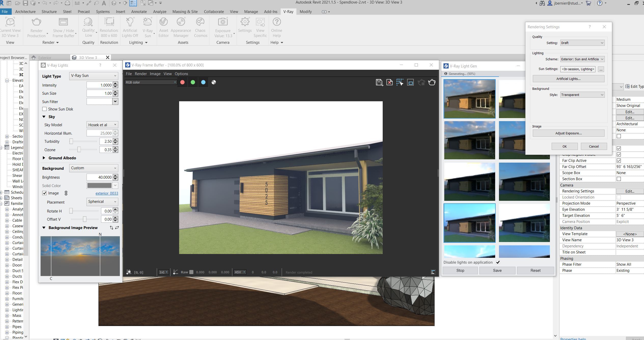The width and height of the screenshot is (644, 340).
Task: Toggle red channel in Frame Buffer
Action: pos(182,82)
